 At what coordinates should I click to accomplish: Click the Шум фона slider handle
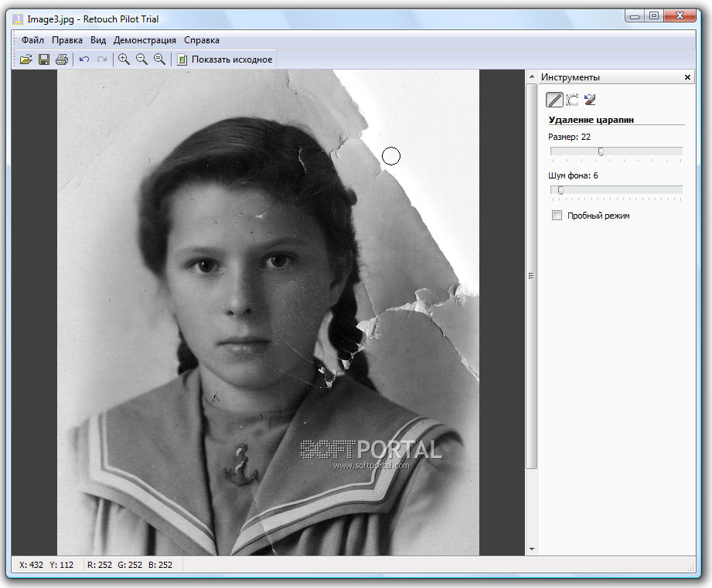560,190
